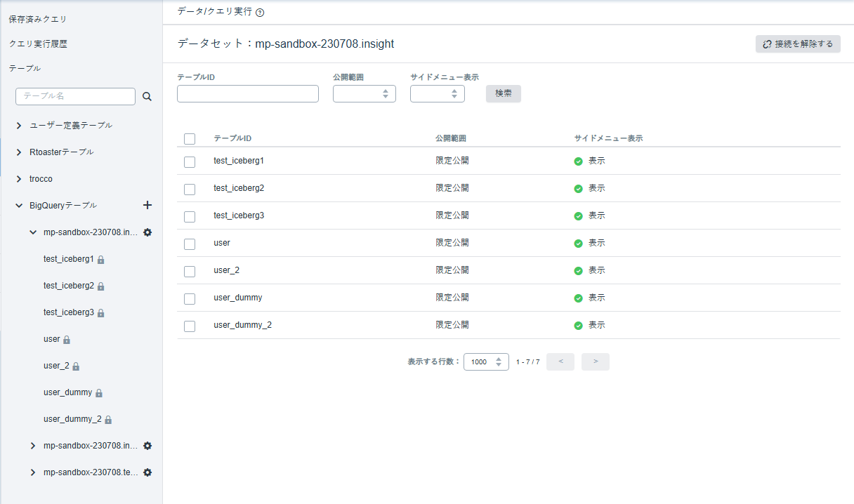Click user_dummy_2 table ID cell

[242, 325]
